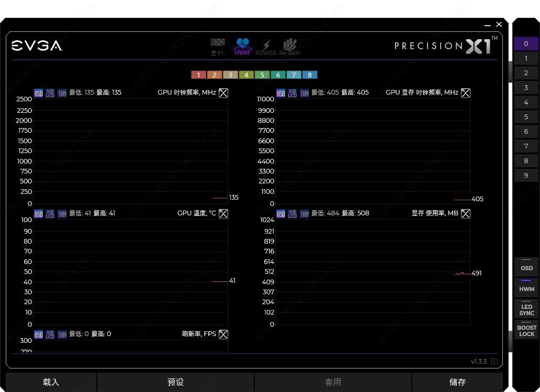Toggle LED SYNC in the right sidebar
This screenshot has width=540, height=392.
(x=526, y=308)
